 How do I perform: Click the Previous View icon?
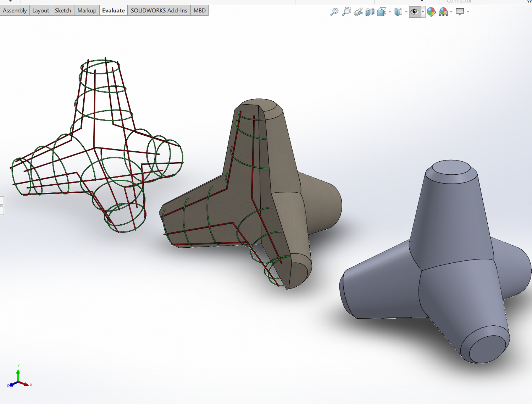pos(358,12)
